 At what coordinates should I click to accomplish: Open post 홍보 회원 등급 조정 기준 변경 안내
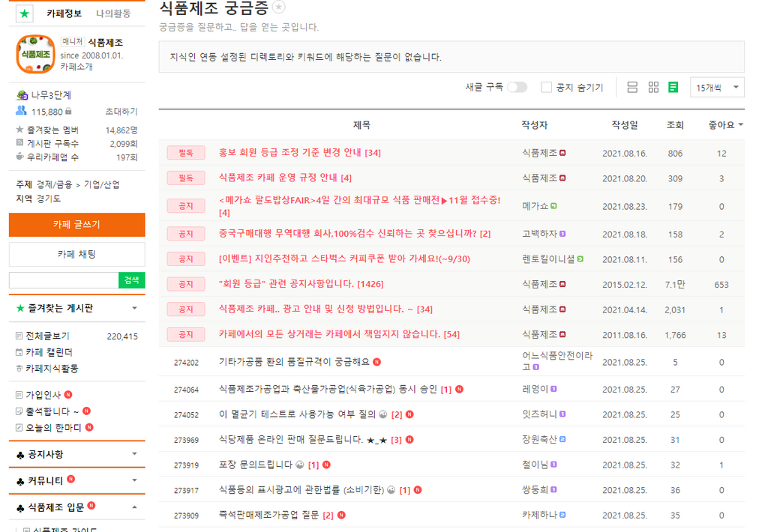pyautogui.click(x=289, y=152)
